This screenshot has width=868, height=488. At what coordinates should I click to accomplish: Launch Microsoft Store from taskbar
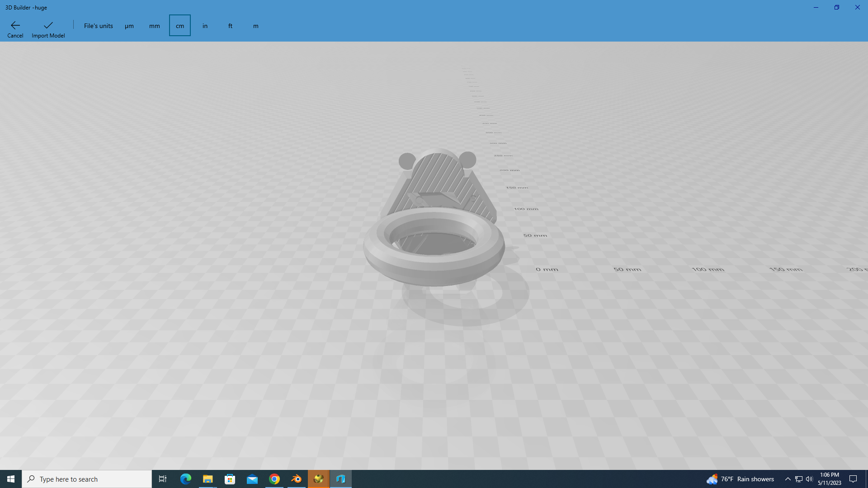click(230, 479)
